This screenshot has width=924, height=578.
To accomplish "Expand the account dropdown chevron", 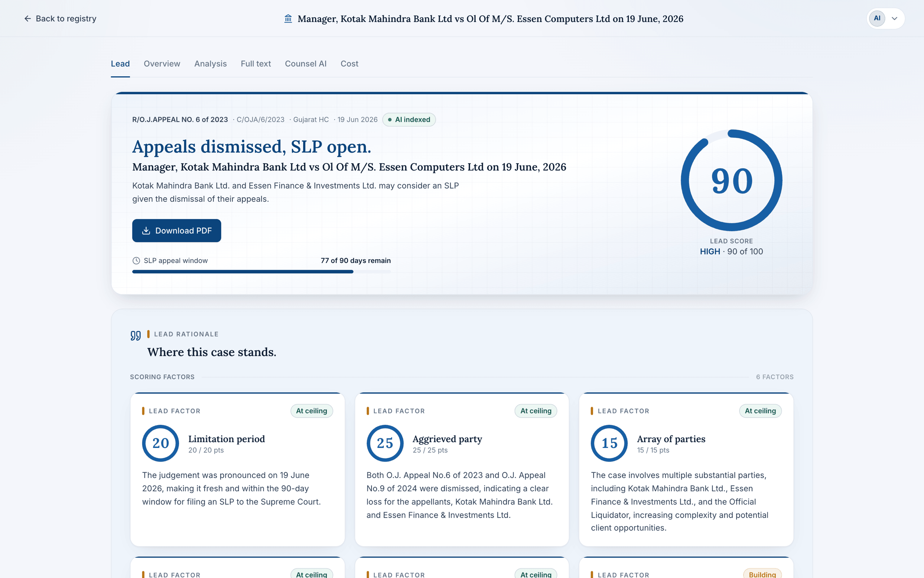I will coord(895,18).
